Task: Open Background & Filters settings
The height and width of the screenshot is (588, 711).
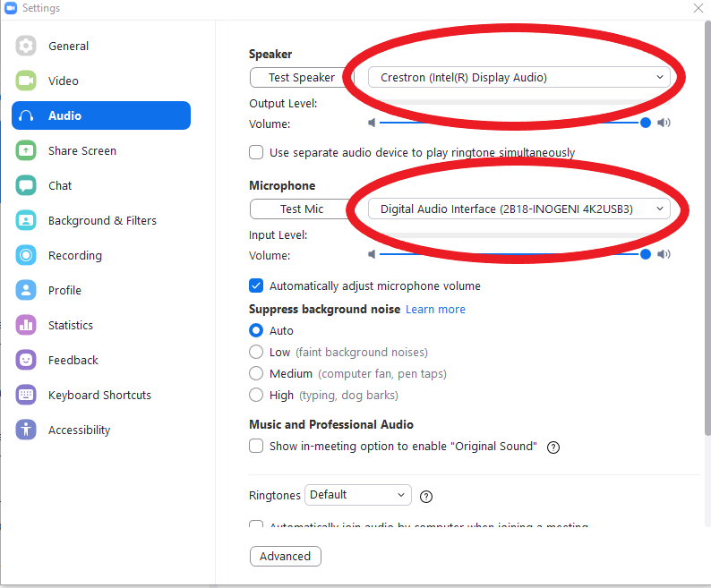Action: click(101, 220)
